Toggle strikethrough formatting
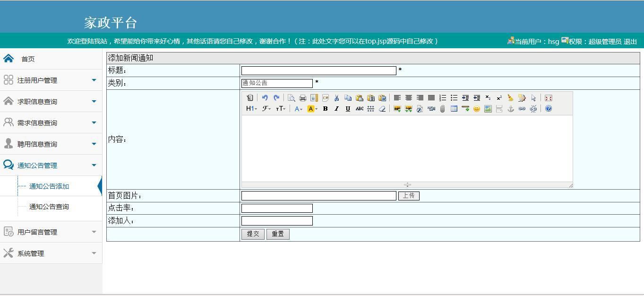Viewport: 644px width, 296px height. click(360, 109)
